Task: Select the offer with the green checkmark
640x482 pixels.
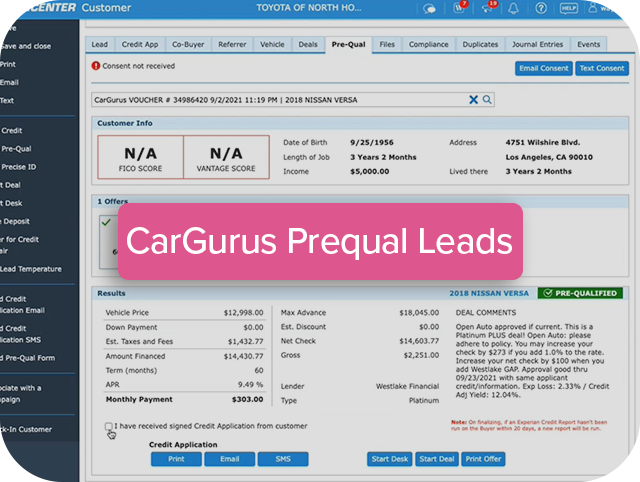Action: pos(107,223)
